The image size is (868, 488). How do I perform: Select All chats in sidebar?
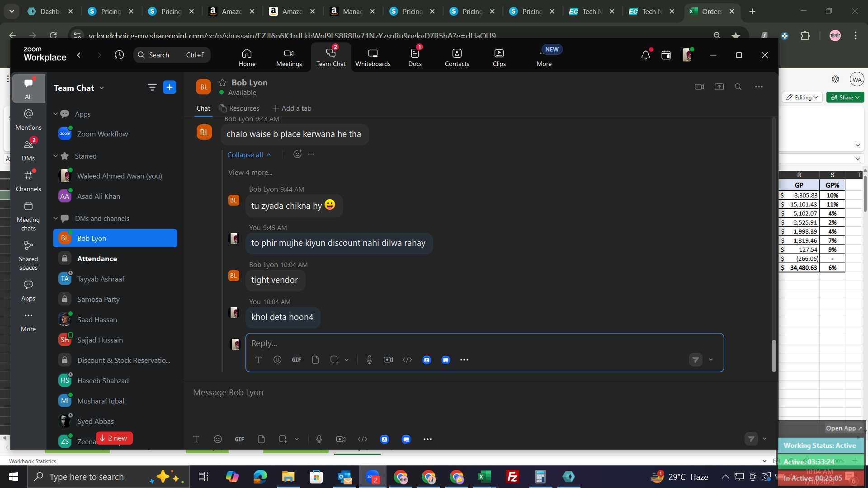pos(28,89)
